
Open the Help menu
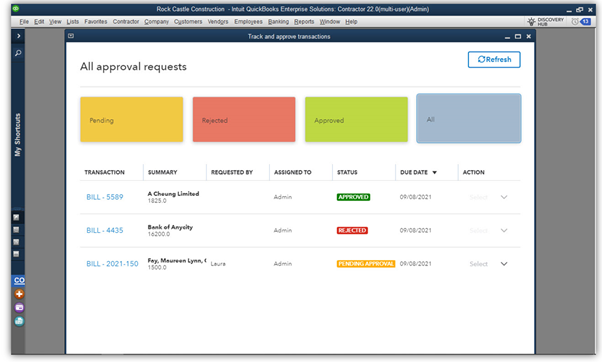(351, 21)
